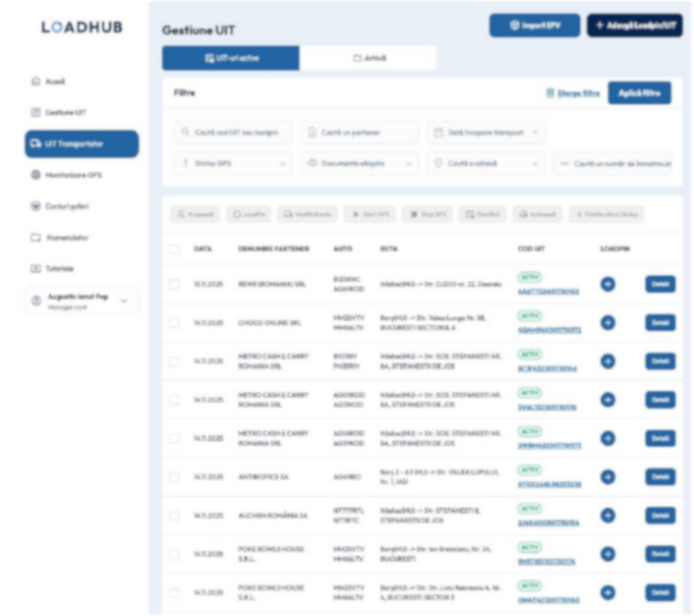This screenshot has height=616, width=694.
Task: Open Tutoriale from the sidebar
Action: point(60,267)
